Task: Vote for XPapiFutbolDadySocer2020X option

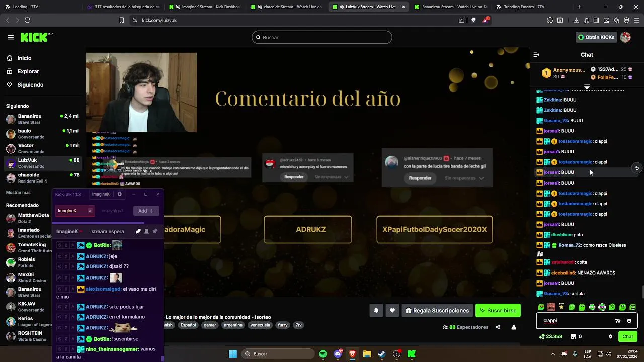Action: 435,229
